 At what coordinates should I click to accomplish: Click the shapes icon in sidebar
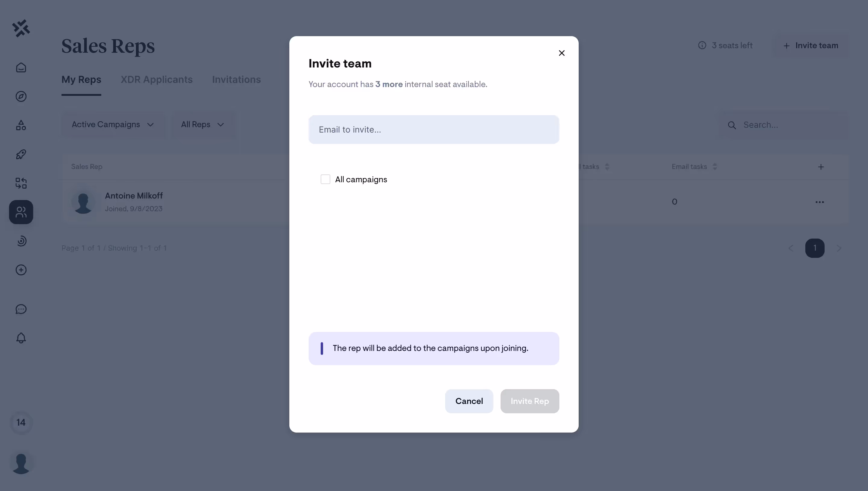21,125
